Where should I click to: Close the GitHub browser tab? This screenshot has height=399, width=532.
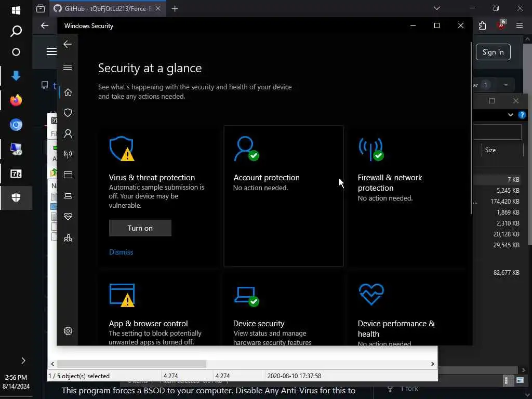pyautogui.click(x=158, y=8)
